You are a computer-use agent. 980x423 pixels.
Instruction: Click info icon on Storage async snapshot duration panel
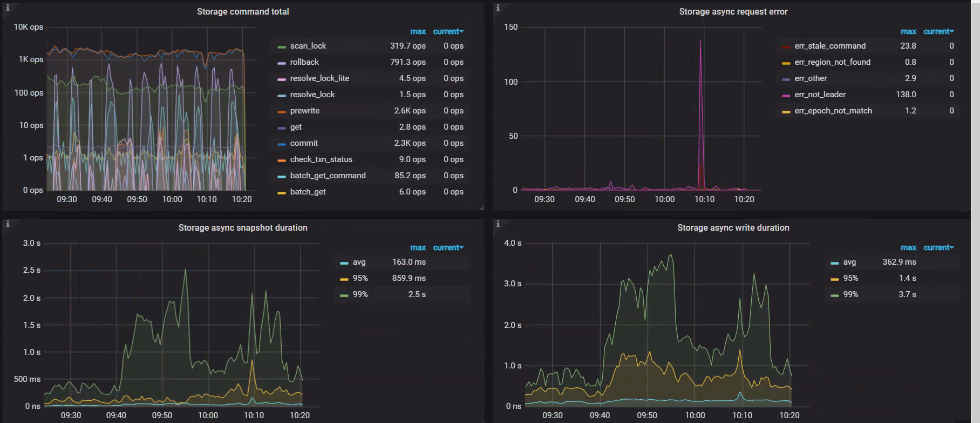(8, 224)
